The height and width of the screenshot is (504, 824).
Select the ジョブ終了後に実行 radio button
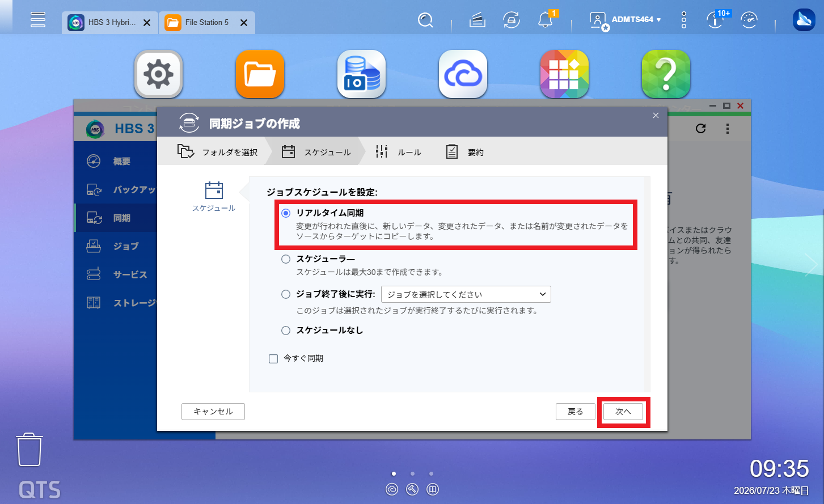click(286, 294)
